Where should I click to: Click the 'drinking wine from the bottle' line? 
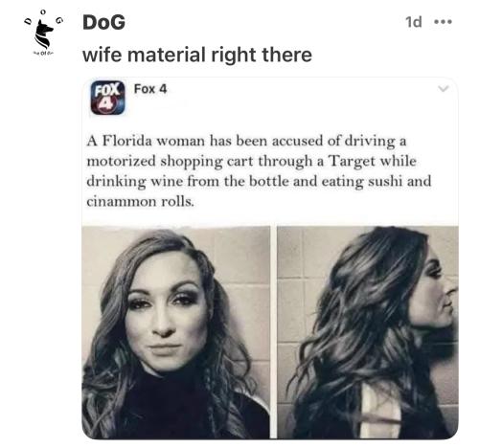[188, 182]
